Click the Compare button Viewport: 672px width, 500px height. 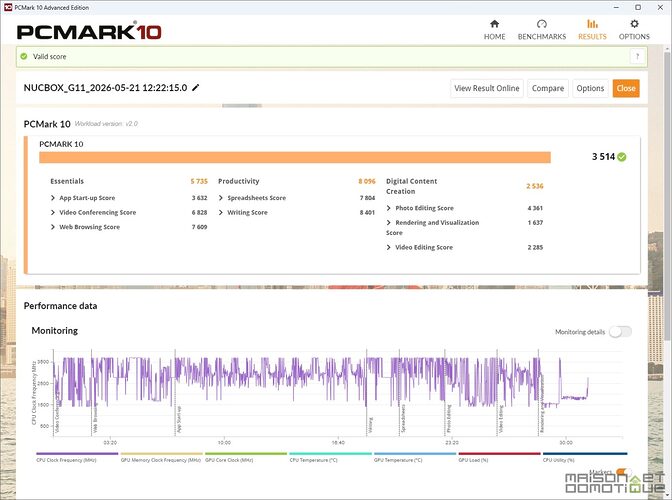[x=548, y=88]
